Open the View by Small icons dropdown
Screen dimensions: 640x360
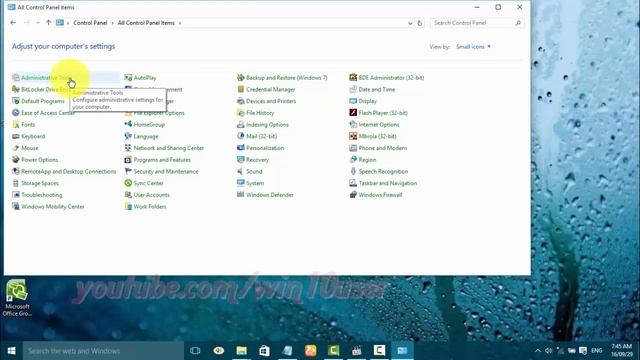pyautogui.click(x=473, y=47)
